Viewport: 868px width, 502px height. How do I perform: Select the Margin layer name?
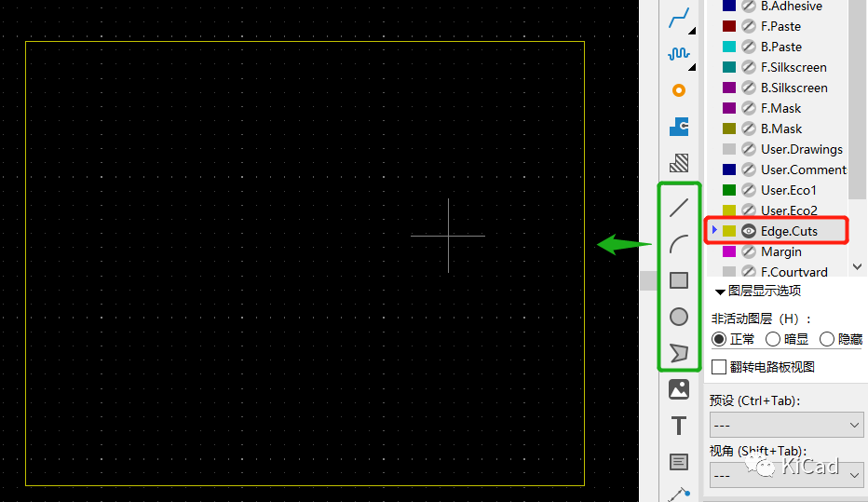point(781,251)
